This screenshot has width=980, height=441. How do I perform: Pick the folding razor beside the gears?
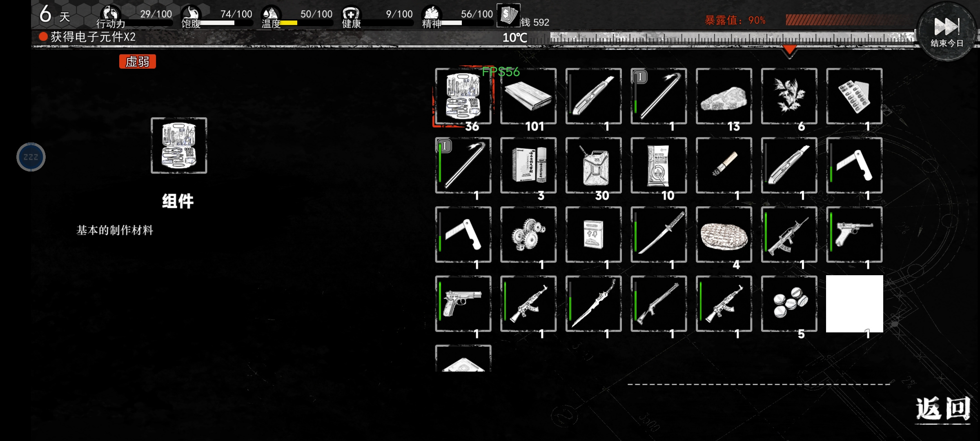coord(463,235)
